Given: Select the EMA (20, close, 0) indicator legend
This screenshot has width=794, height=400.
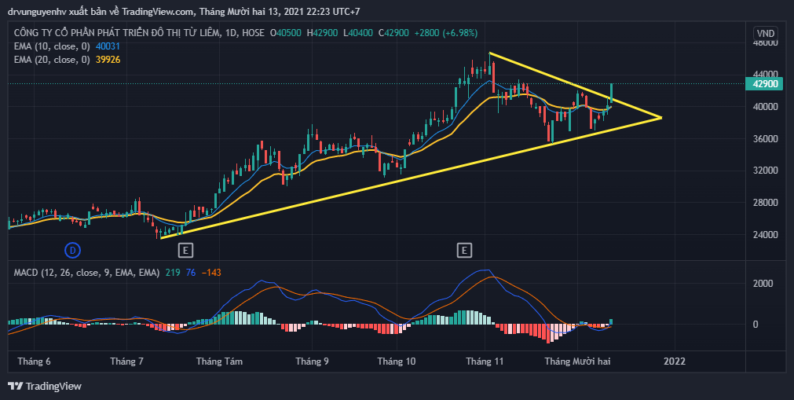Looking at the screenshot, I should (52, 60).
